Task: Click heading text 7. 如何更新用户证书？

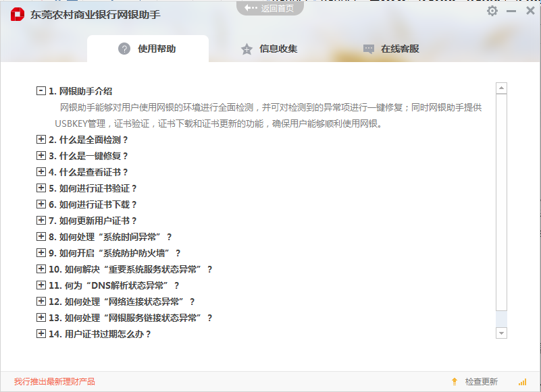Action: point(93,221)
